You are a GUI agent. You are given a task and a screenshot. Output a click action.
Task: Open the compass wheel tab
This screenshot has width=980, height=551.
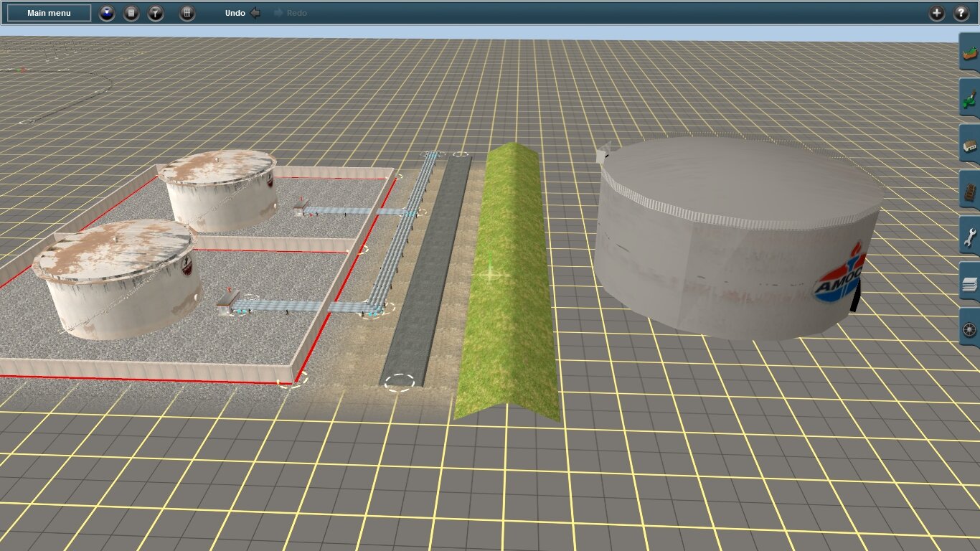(969, 329)
